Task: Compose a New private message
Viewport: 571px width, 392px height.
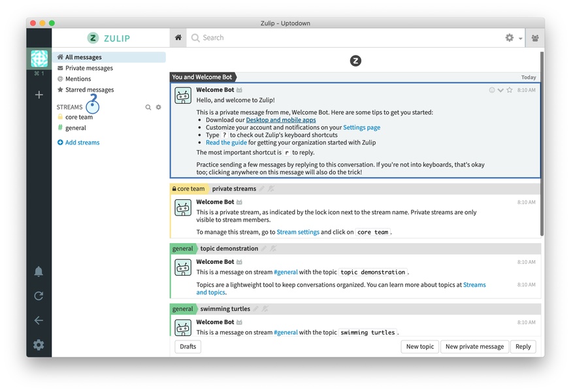Action: pos(474,346)
